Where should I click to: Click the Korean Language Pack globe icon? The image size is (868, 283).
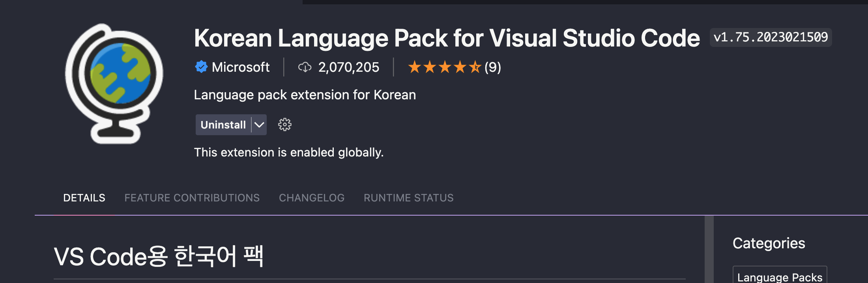[x=114, y=84]
